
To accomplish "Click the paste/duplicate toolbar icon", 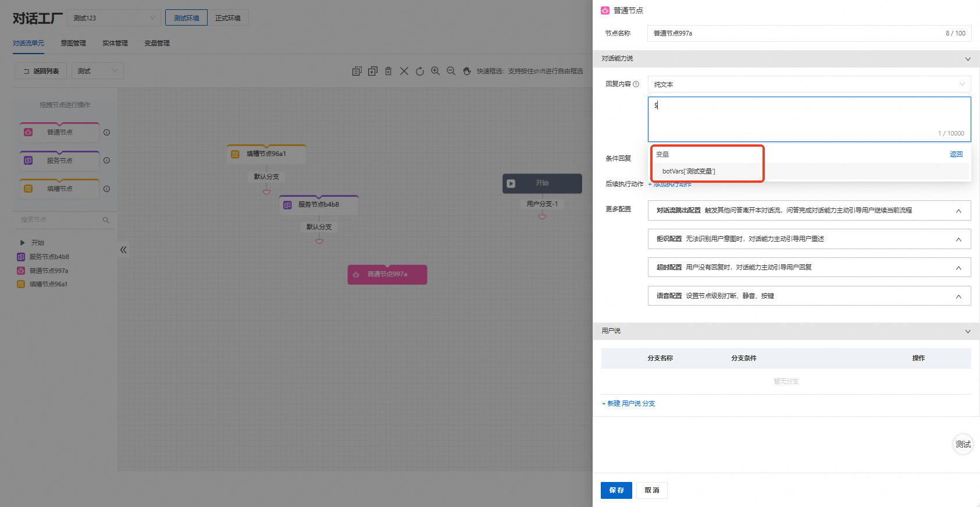I will [373, 71].
